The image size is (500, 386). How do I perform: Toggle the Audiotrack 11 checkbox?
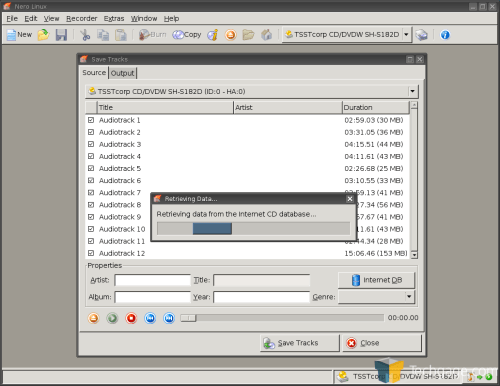(x=91, y=241)
